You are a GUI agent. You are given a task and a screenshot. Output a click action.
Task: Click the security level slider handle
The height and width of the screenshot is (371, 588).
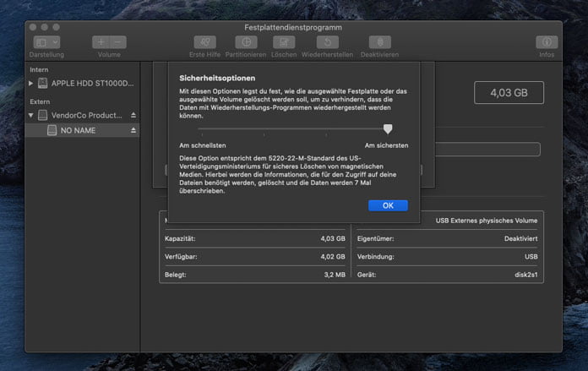pos(388,129)
